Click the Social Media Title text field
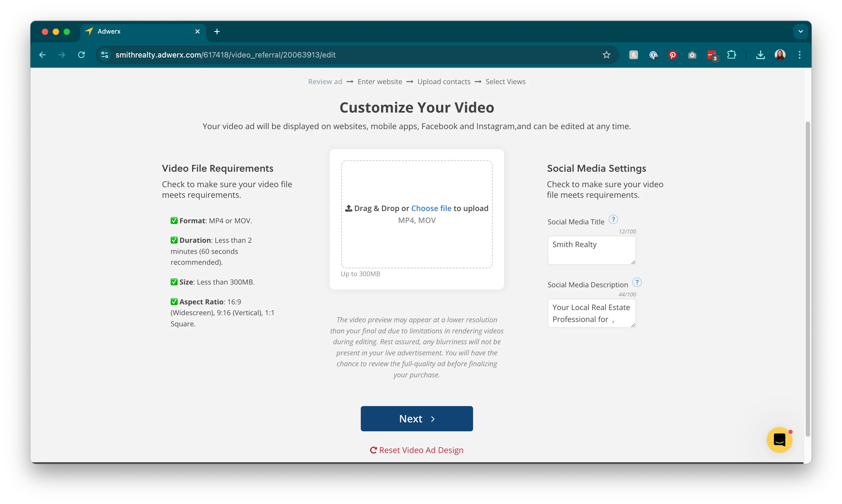 tap(591, 250)
